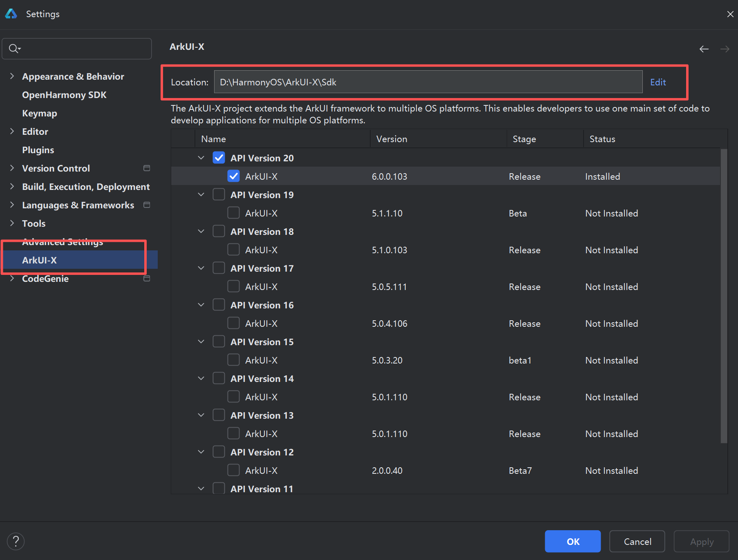Viewport: 738px width, 560px height.
Task: Check ArkUI-X 5.0.4.106 checkbox
Action: click(x=233, y=323)
